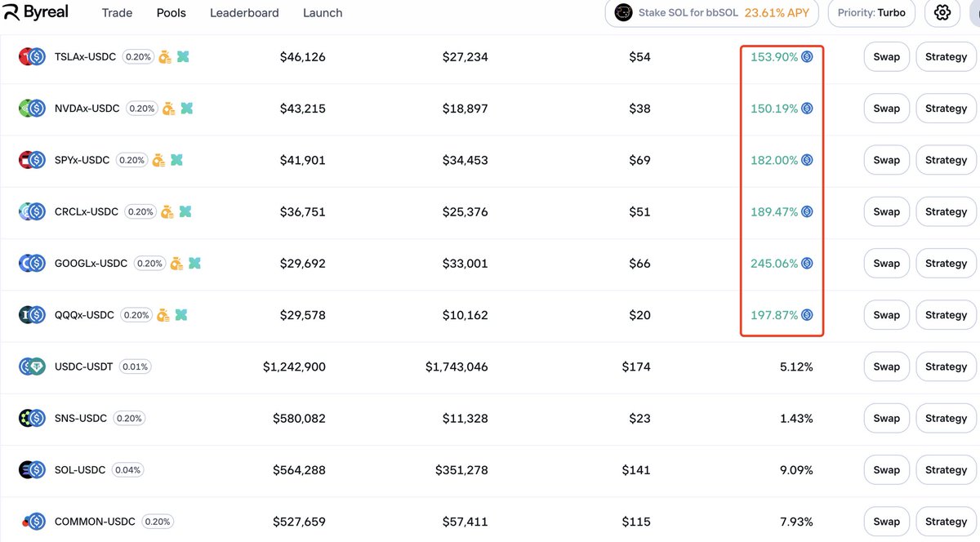This screenshot has width=980, height=542.
Task: Open the Priority: Turbo selector
Action: click(x=871, y=13)
